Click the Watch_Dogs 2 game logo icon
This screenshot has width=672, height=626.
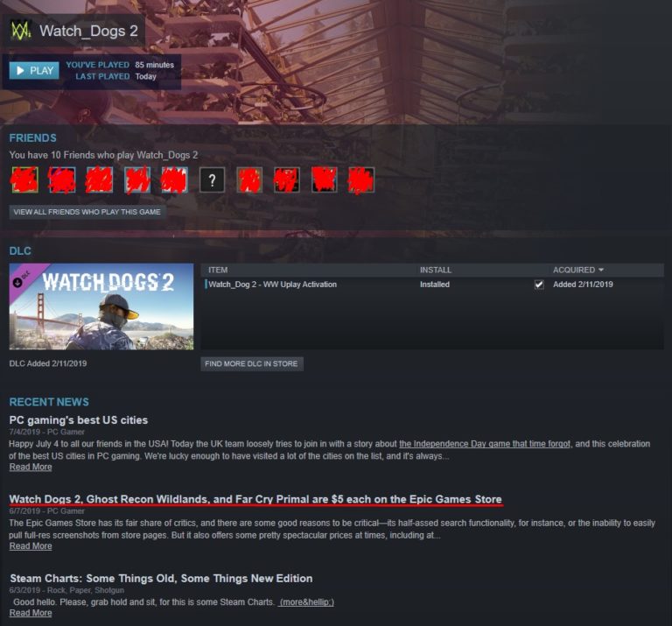point(21,31)
